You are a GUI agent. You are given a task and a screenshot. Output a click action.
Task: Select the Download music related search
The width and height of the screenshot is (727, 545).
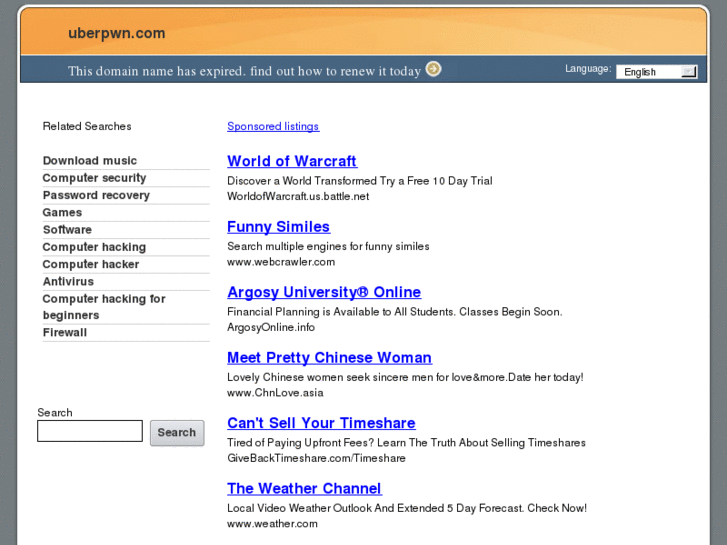[90, 160]
